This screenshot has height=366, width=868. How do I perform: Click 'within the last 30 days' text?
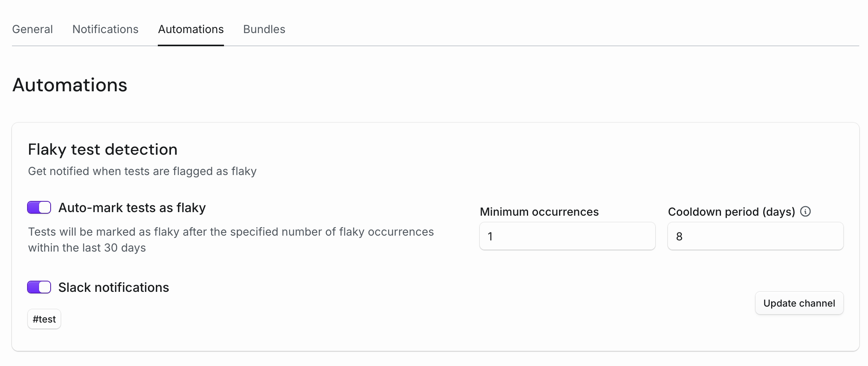pyautogui.click(x=87, y=248)
